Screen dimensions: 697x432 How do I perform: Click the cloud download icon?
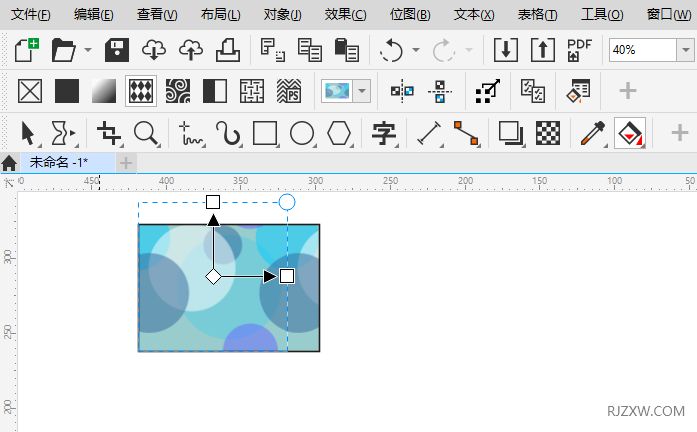click(x=154, y=50)
